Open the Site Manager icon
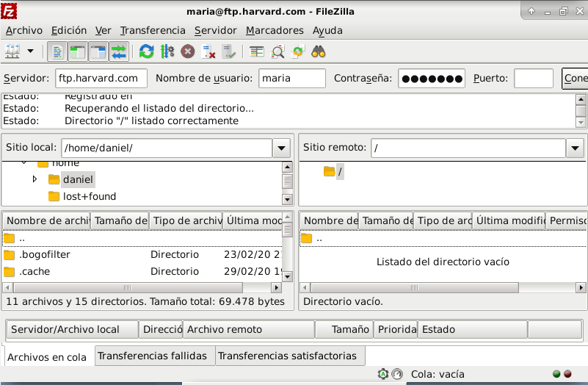Screen dimensions: 588x385 tap(12, 51)
